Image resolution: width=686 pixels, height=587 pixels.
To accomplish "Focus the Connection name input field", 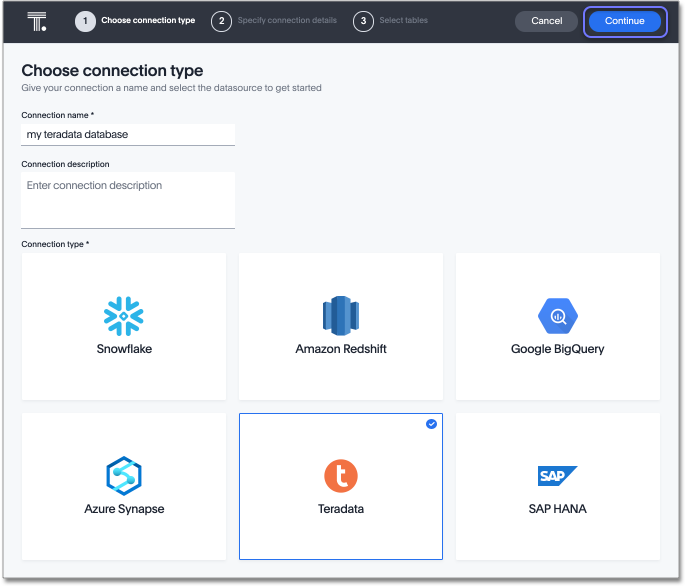I will pyautogui.click(x=128, y=134).
